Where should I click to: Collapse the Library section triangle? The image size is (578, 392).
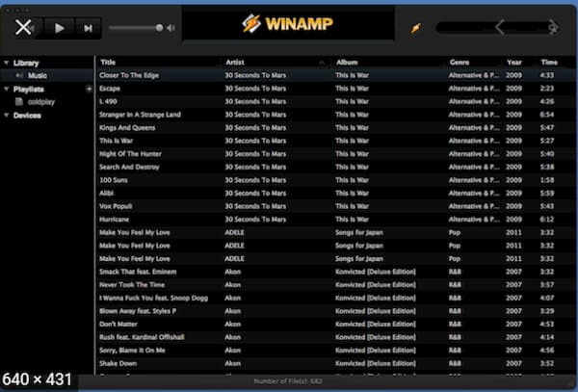[7, 63]
